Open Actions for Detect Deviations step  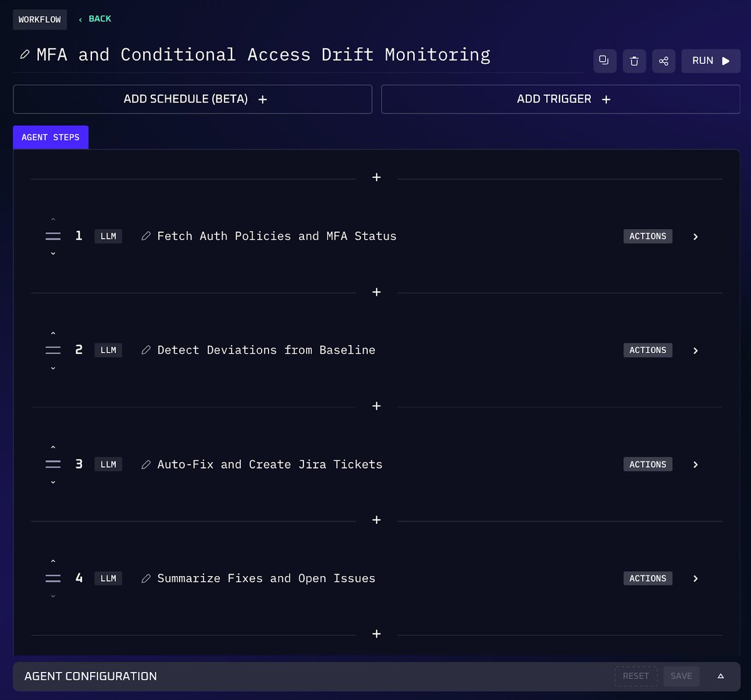click(x=648, y=350)
